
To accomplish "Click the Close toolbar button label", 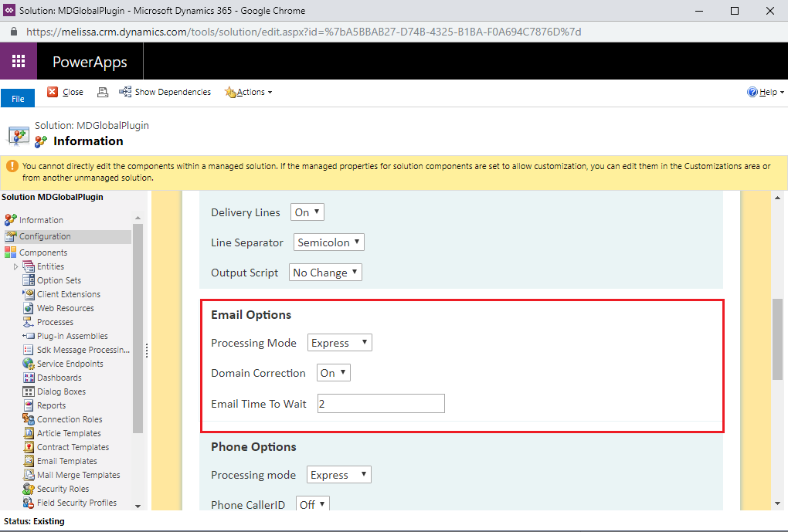I will pos(73,92).
